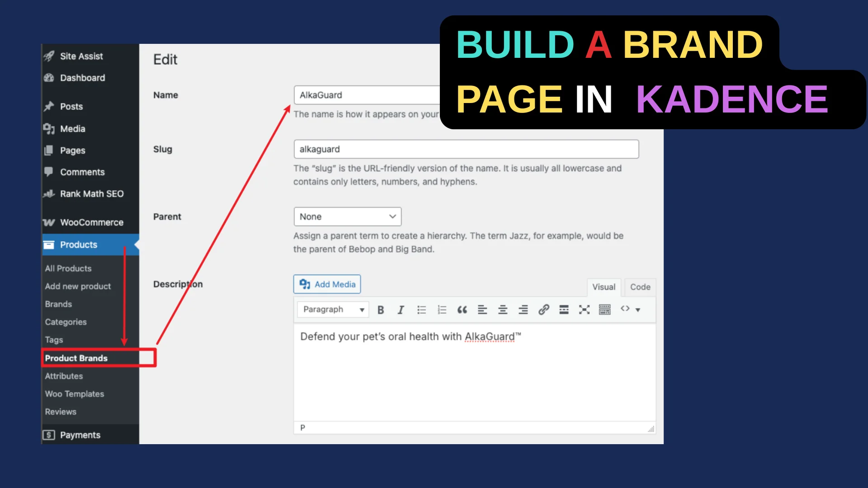This screenshot has width=868, height=488.
Task: Switch the editor to Visual view
Action: (x=604, y=287)
